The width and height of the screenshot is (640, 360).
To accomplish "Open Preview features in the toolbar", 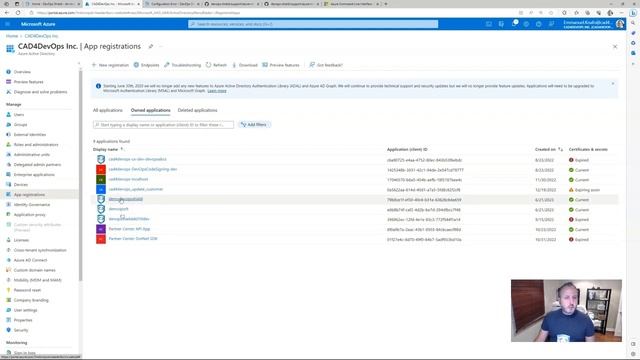I will tap(281, 65).
